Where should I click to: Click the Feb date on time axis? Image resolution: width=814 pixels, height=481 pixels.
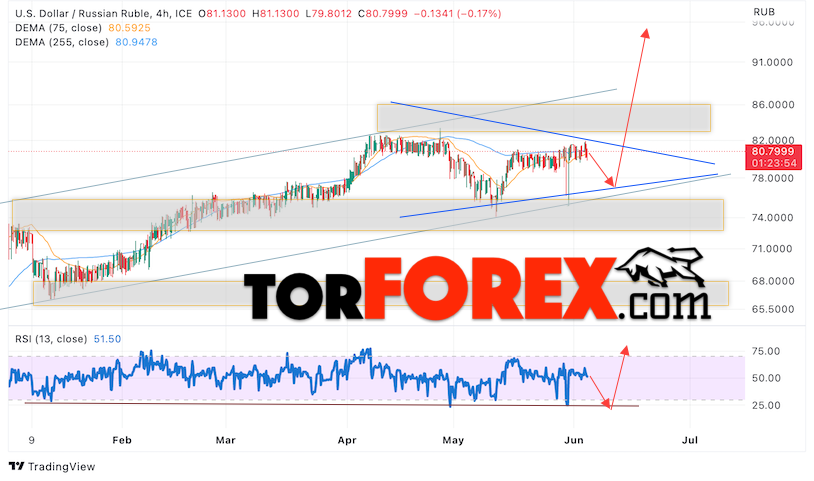click(x=122, y=440)
